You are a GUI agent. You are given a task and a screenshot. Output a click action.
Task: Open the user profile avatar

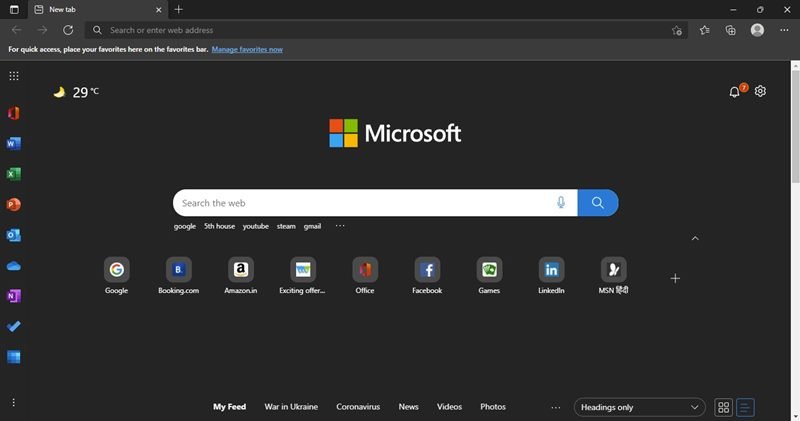[x=757, y=30]
